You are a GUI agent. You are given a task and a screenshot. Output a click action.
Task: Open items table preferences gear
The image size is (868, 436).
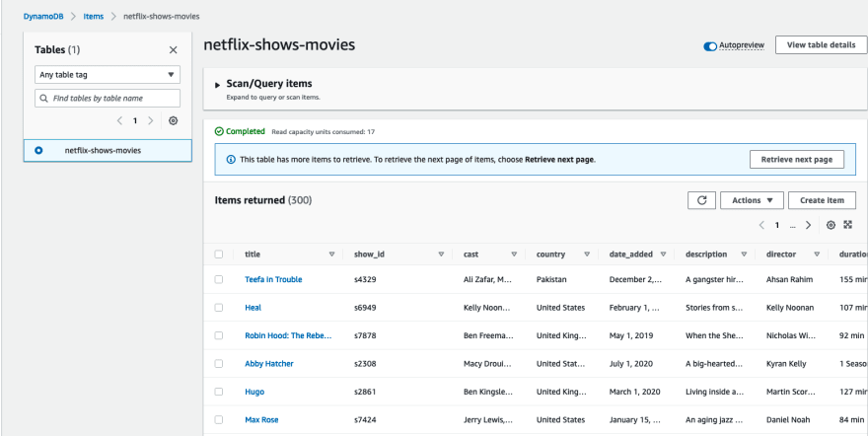coord(831,225)
